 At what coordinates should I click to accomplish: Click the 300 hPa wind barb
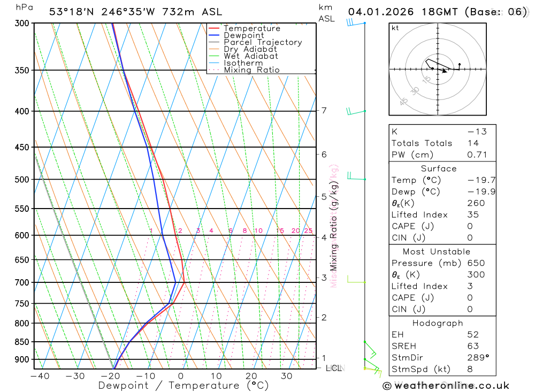coord(356,22)
